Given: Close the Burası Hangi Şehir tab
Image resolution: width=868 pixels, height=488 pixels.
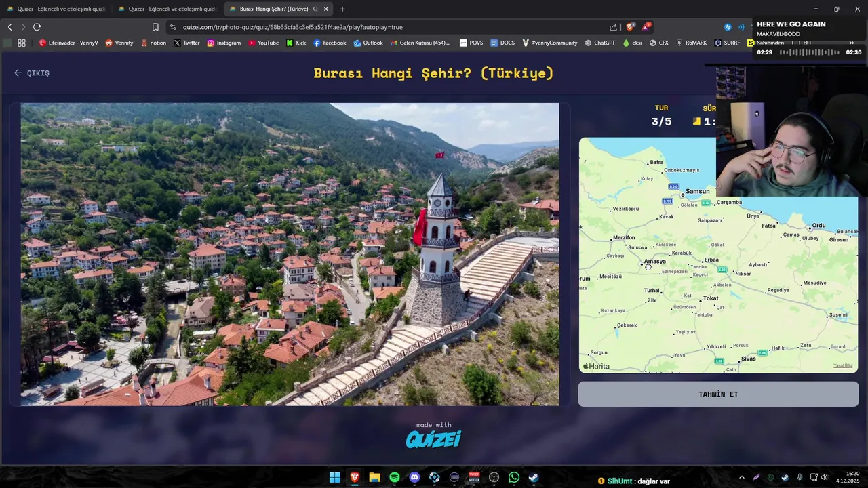Looking at the screenshot, I should [325, 9].
